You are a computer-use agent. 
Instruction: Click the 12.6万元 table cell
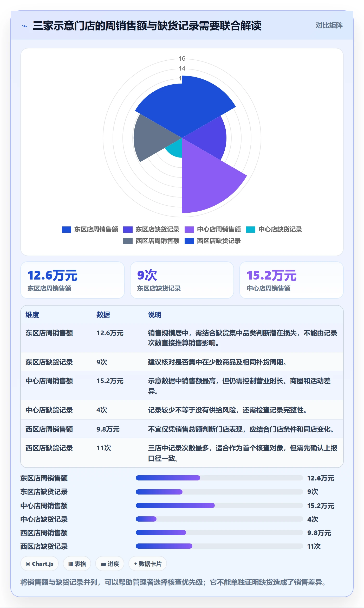[110, 333]
